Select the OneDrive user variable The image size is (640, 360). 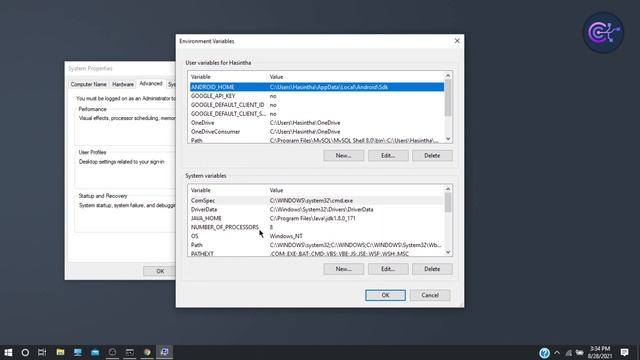[x=317, y=123]
